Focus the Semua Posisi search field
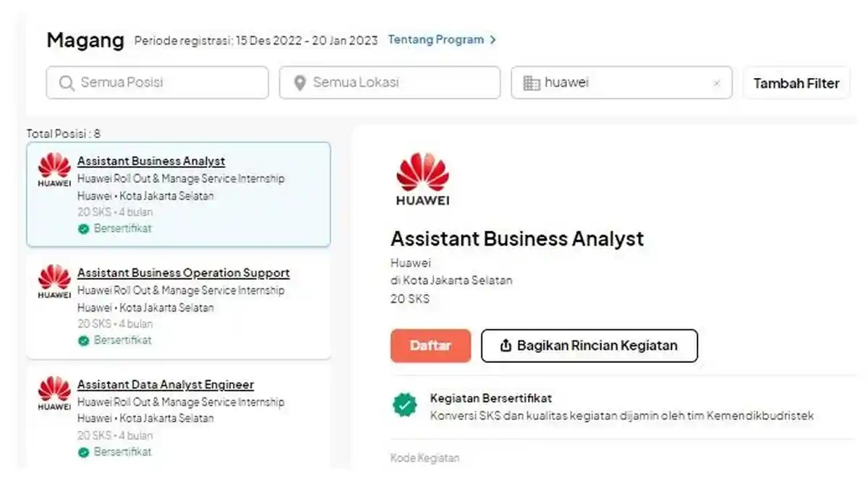Image resolution: width=868 pixels, height=488 pixels. click(x=157, y=82)
